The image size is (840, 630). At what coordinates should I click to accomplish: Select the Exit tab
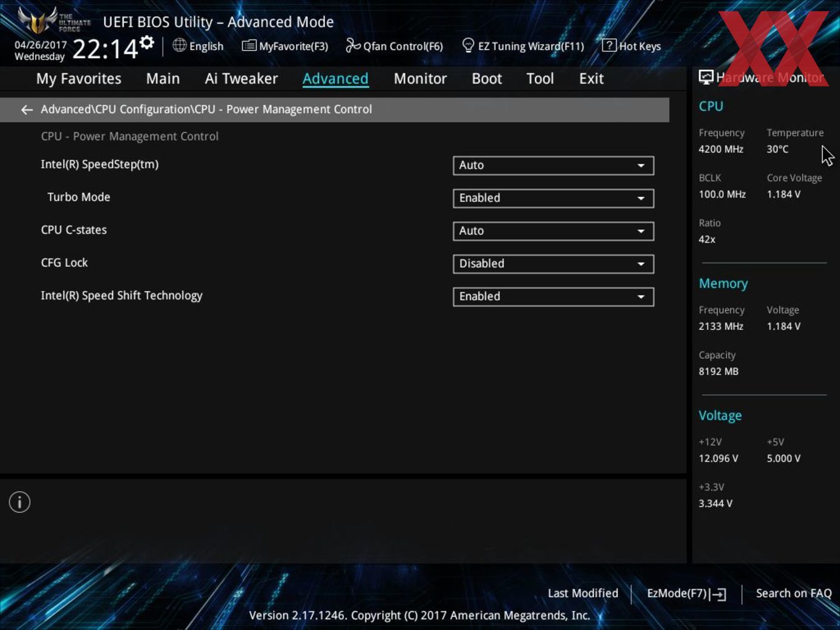(591, 79)
